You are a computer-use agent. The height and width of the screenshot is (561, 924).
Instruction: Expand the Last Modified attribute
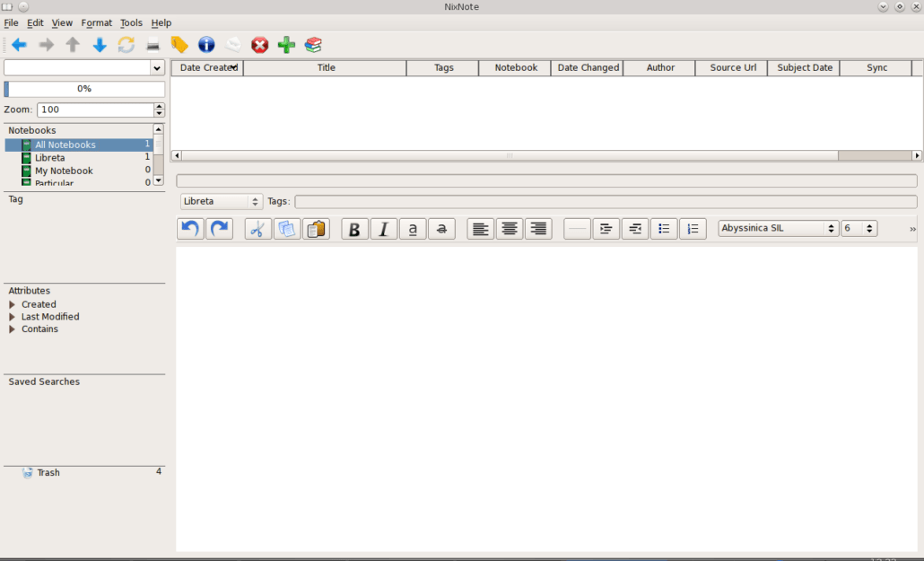tap(12, 317)
